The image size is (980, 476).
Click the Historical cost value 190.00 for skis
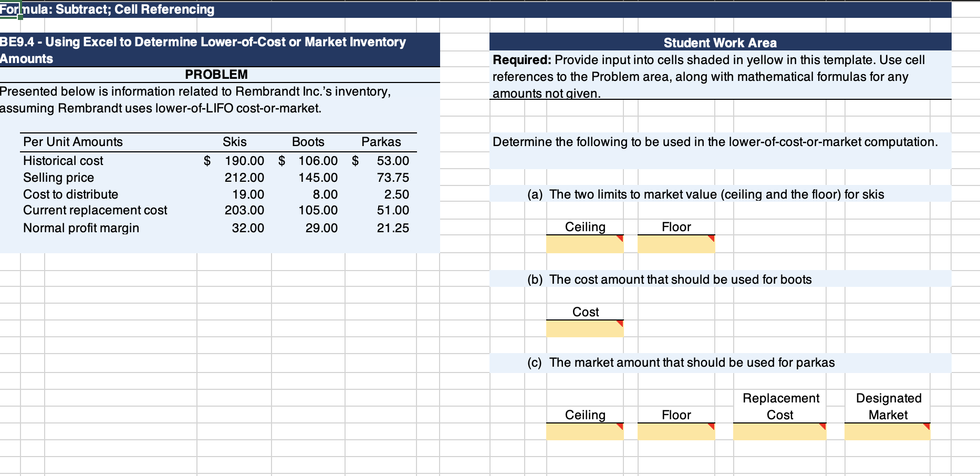(x=245, y=161)
